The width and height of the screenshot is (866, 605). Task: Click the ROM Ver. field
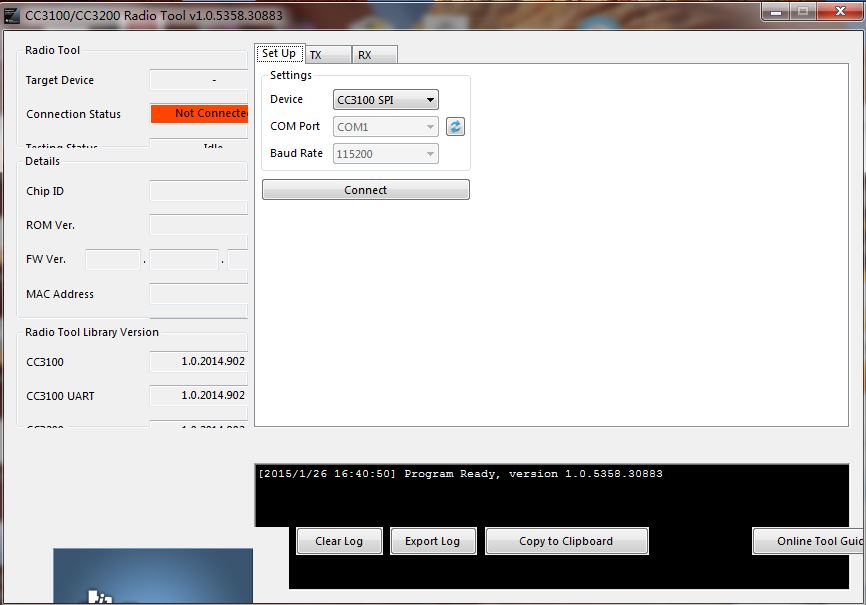pos(199,225)
